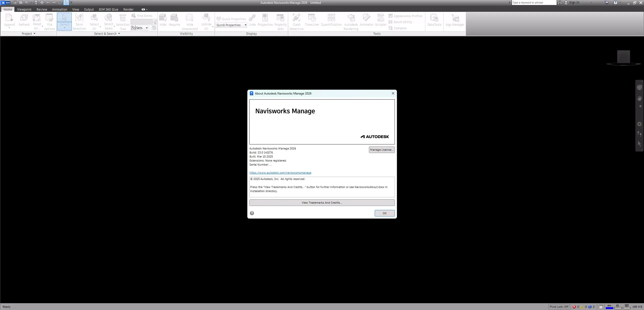
Task: Open the BIM 360 Glue tab
Action: click(108, 9)
